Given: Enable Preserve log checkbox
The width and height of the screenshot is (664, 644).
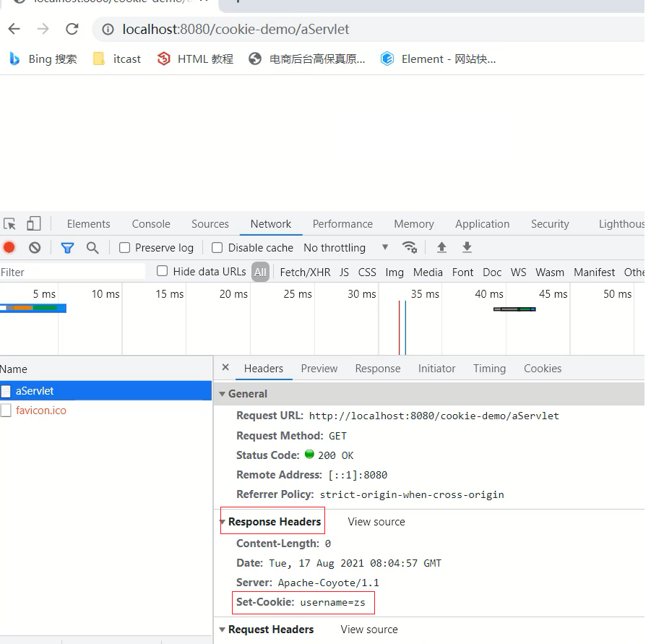Looking at the screenshot, I should 124,247.
